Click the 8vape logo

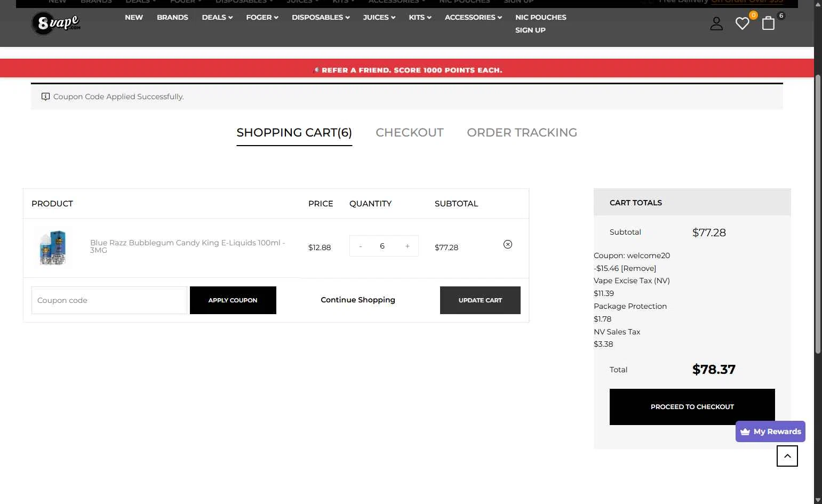pyautogui.click(x=56, y=23)
